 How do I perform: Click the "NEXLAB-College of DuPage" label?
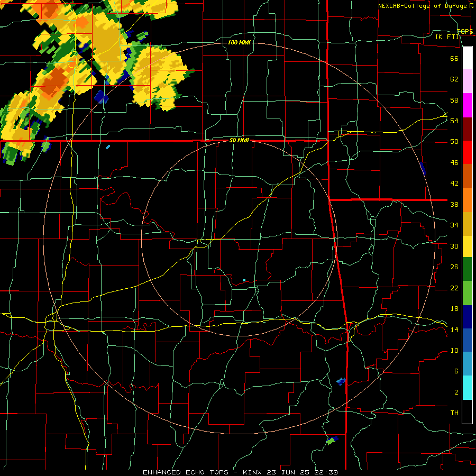[x=422, y=6]
